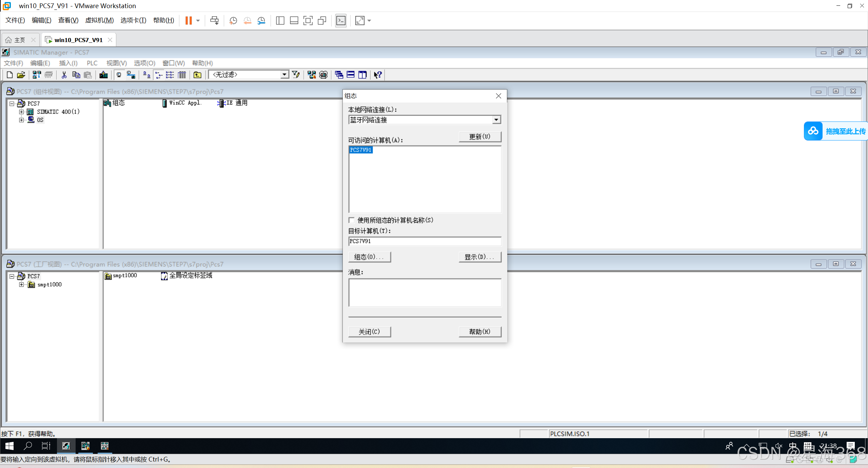Click the Download to PLC icon
This screenshot has width=868, height=468.
point(103,75)
